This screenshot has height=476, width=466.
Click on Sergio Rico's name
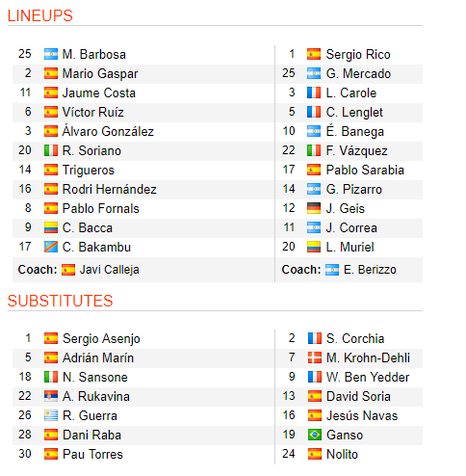tap(358, 54)
